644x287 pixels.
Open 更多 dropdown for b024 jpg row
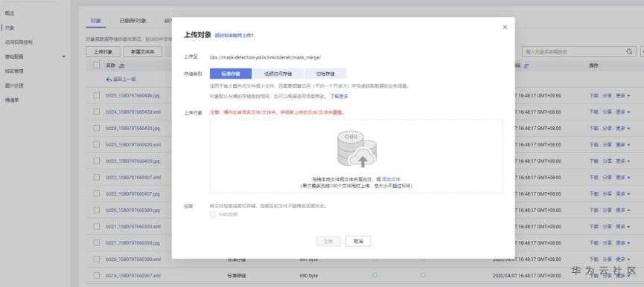point(622,128)
